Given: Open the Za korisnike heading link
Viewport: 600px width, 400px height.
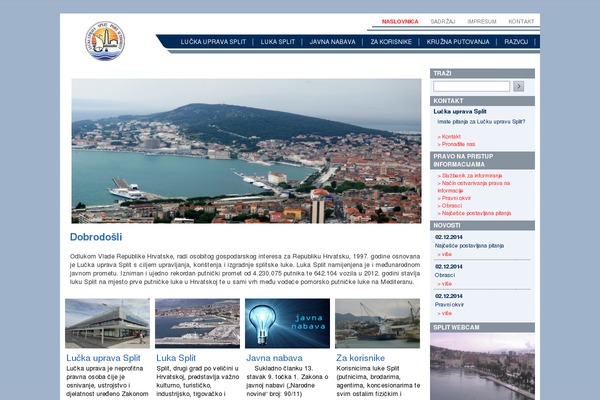Looking at the screenshot, I should coord(360,358).
